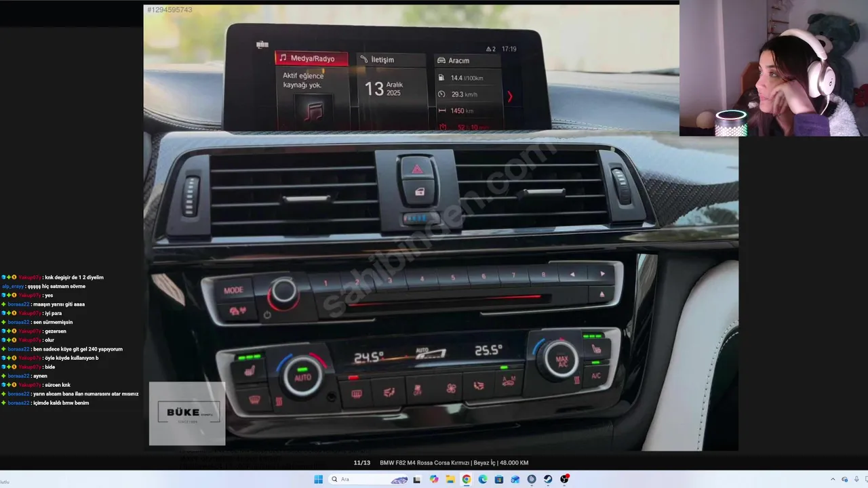This screenshot has width=868, height=488.
Task: Click chat message 'sen sürmemişsin'
Action: pyautogui.click(x=52, y=322)
